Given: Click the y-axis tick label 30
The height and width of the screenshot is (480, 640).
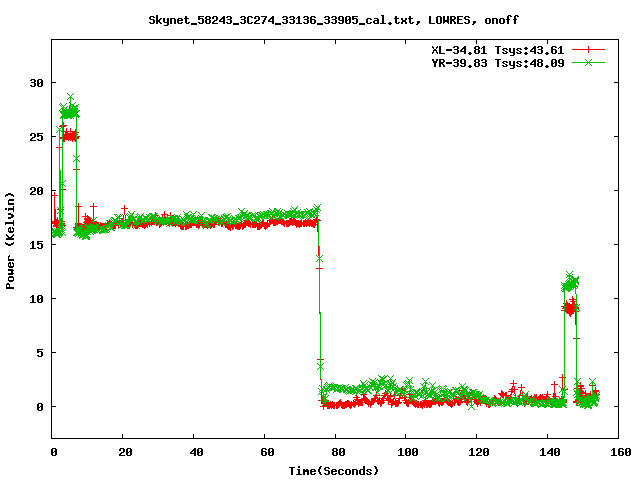Looking at the screenshot, I should [x=36, y=83].
